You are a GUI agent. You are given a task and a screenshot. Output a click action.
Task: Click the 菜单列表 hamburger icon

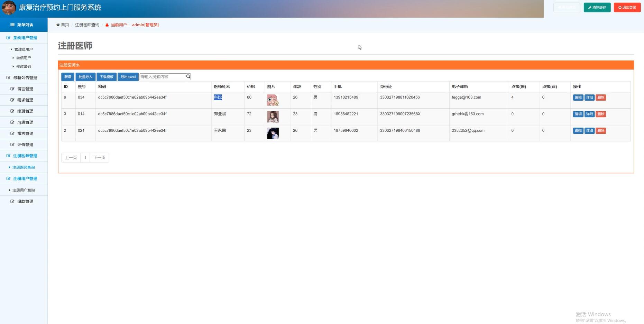pos(12,25)
